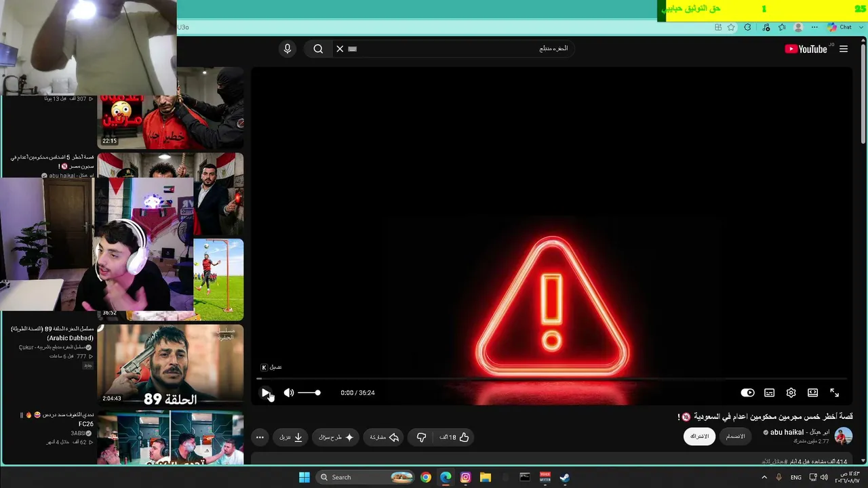Like the video with thumbs up

point(454,437)
